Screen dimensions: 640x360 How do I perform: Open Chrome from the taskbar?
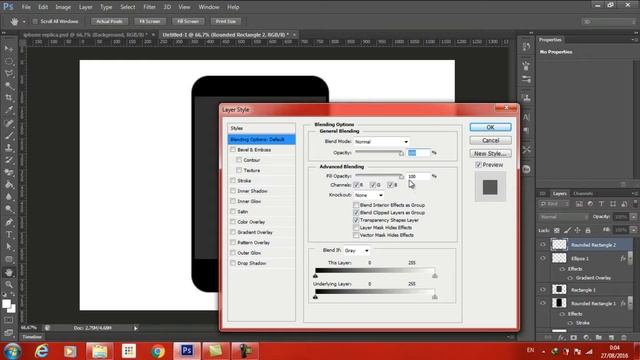[158, 351]
